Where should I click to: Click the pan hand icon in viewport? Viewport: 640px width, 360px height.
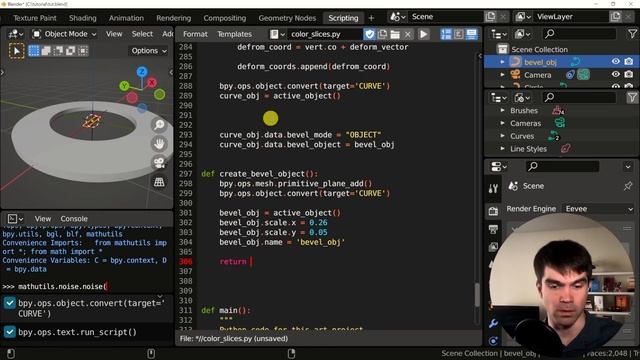coord(159,144)
